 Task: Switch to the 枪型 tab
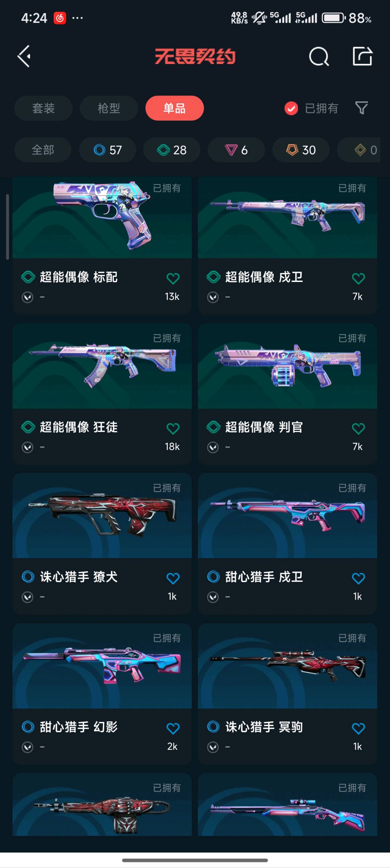point(109,108)
